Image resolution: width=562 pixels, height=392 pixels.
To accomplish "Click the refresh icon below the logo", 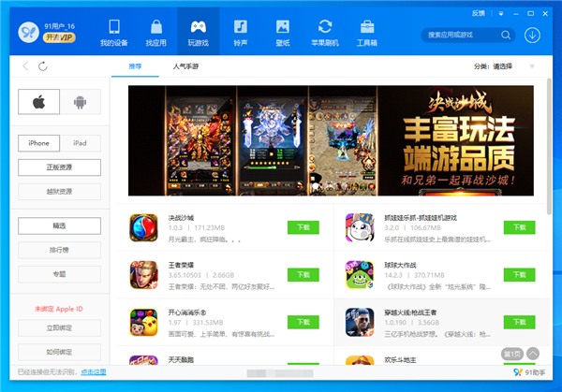I will point(42,66).
